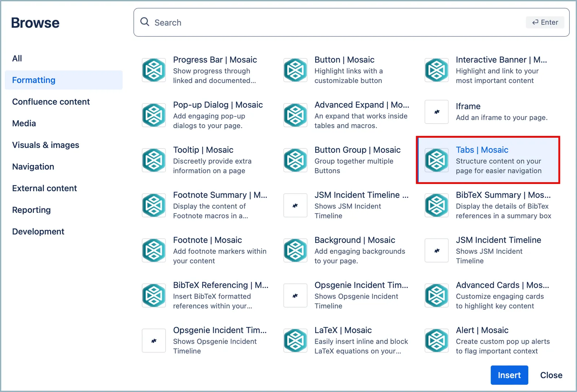This screenshot has height=392, width=577.
Task: Click the Close button
Action: (x=551, y=375)
